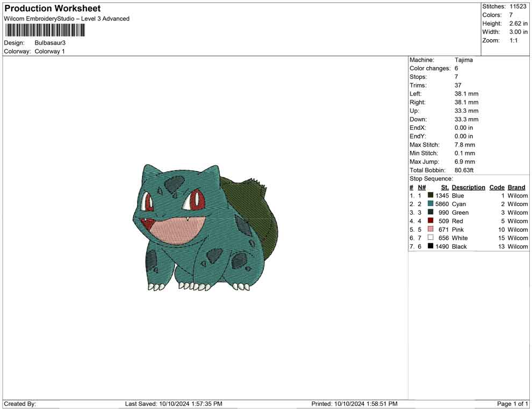Click the Up value '33.3 mm'
532x409 pixels.
(x=466, y=111)
